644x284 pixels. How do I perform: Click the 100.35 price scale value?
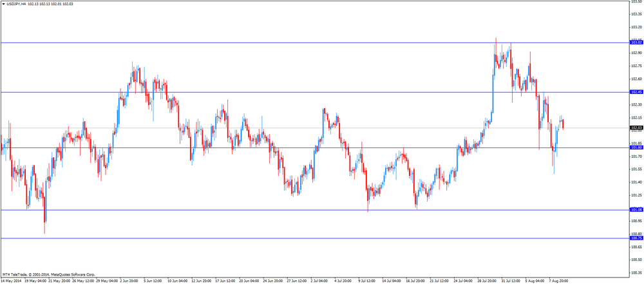point(636,273)
